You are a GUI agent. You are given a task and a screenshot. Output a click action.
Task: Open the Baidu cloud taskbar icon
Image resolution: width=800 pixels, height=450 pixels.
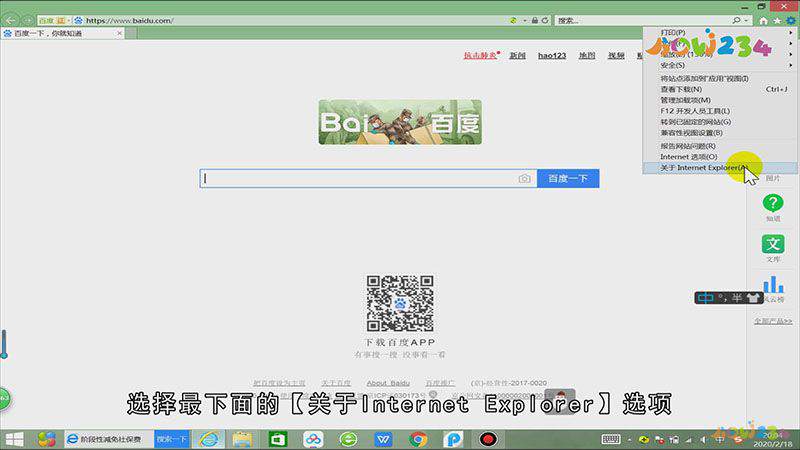[x=313, y=439]
